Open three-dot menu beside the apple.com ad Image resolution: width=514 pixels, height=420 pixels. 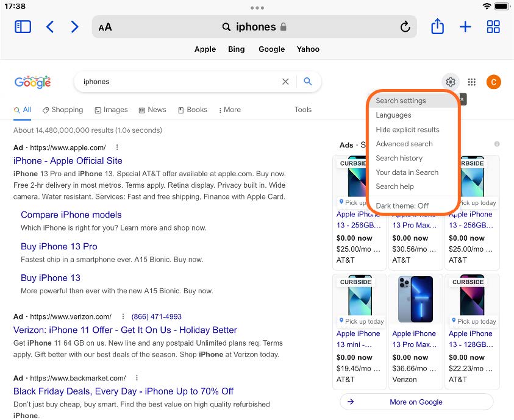(x=117, y=148)
